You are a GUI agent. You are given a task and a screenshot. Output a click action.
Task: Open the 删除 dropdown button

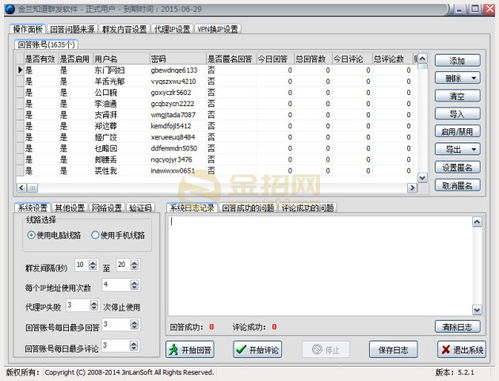(457, 78)
